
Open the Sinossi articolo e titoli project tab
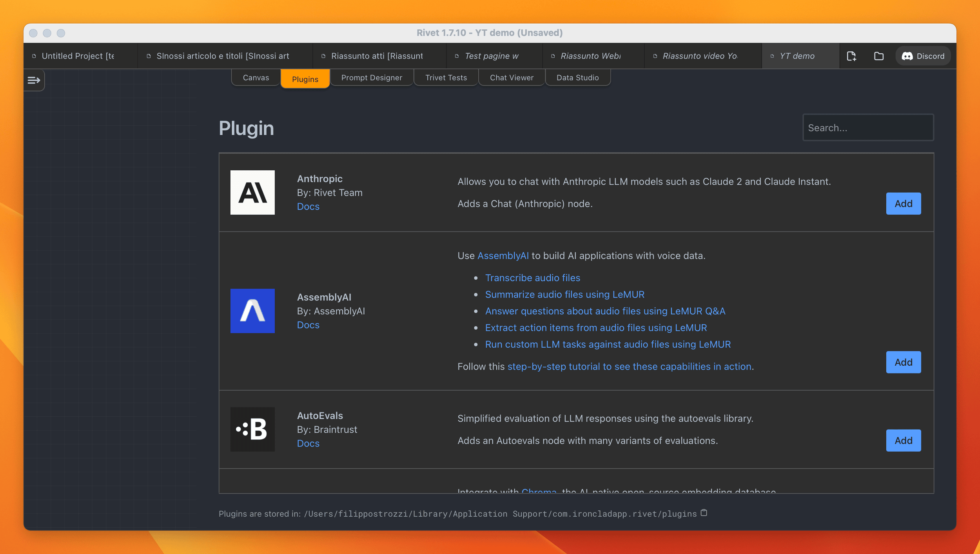tap(225, 56)
